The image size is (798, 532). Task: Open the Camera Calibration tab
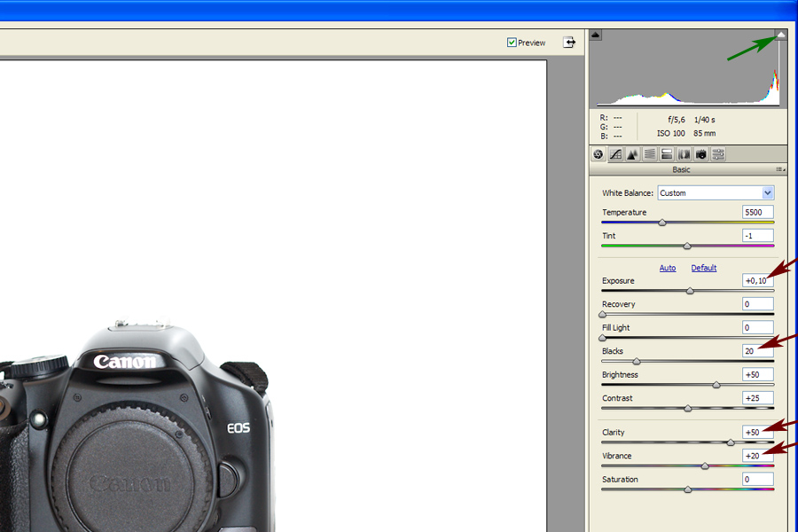tap(701, 154)
